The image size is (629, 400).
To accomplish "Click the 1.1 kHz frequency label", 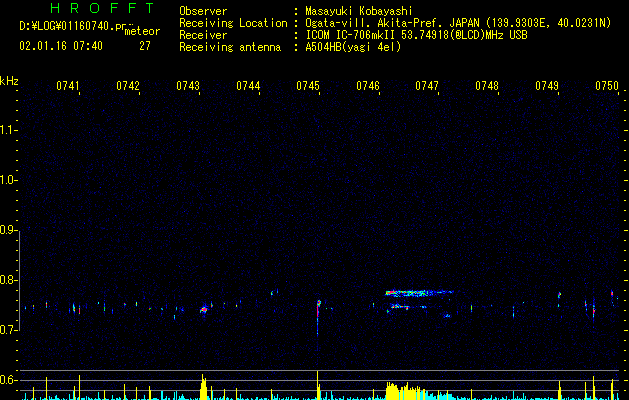I will coord(8,130).
